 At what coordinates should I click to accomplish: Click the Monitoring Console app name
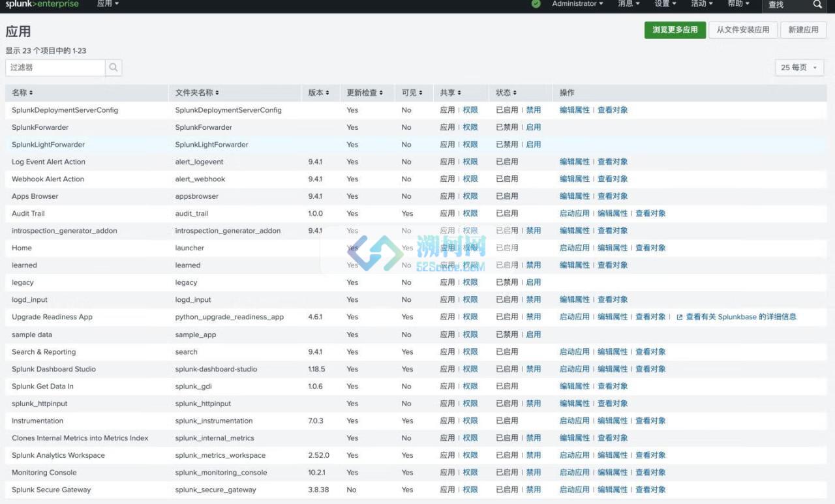[44, 473]
